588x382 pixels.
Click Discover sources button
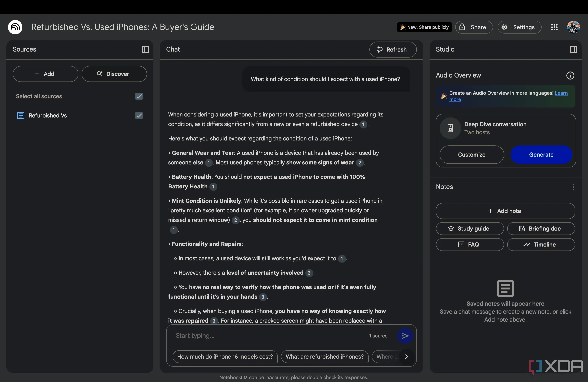[114, 74]
